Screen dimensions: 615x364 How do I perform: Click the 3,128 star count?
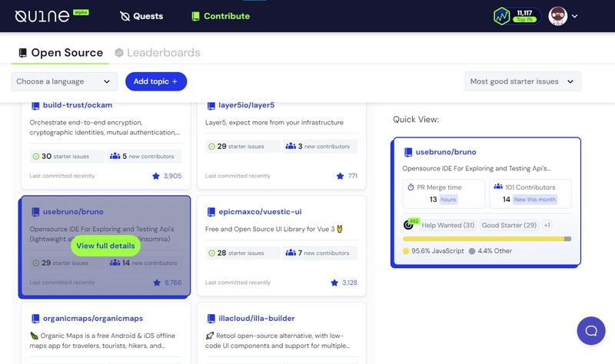point(350,283)
